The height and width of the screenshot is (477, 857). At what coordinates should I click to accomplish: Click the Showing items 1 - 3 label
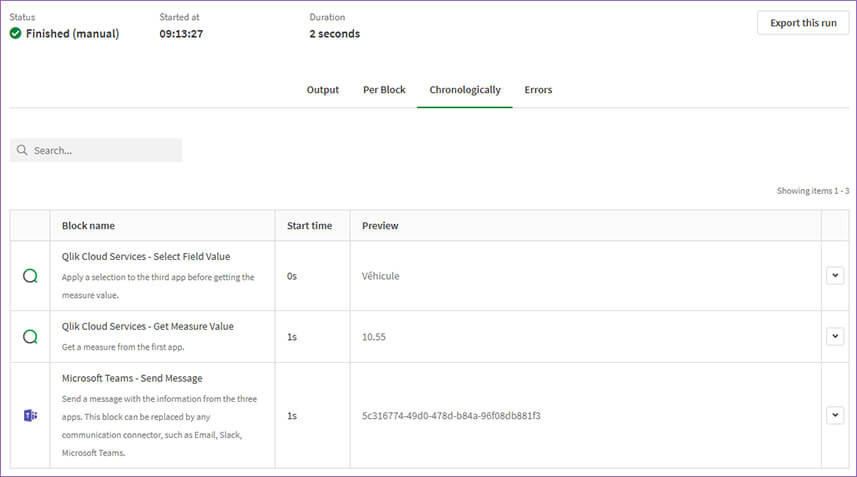point(813,191)
